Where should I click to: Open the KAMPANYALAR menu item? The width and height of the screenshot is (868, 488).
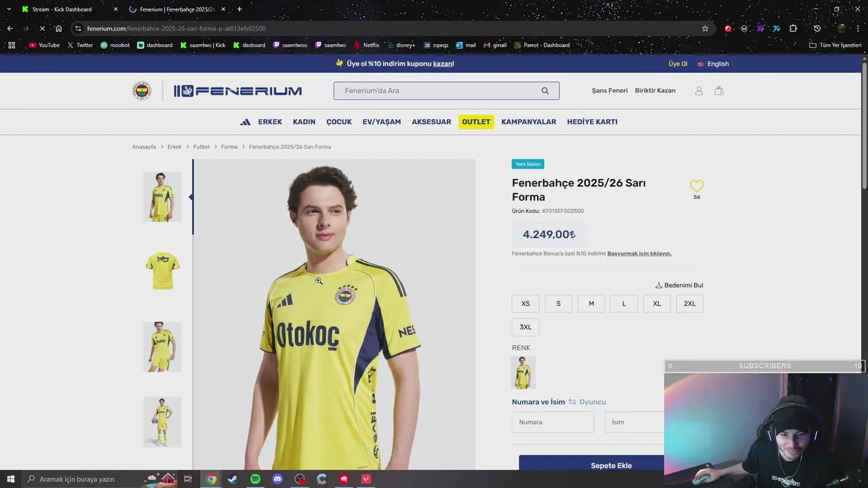529,122
